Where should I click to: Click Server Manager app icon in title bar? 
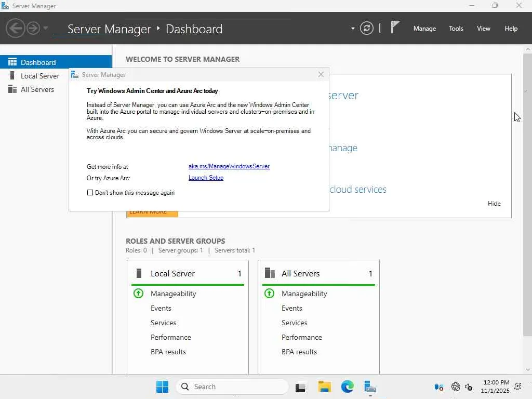tap(5, 6)
